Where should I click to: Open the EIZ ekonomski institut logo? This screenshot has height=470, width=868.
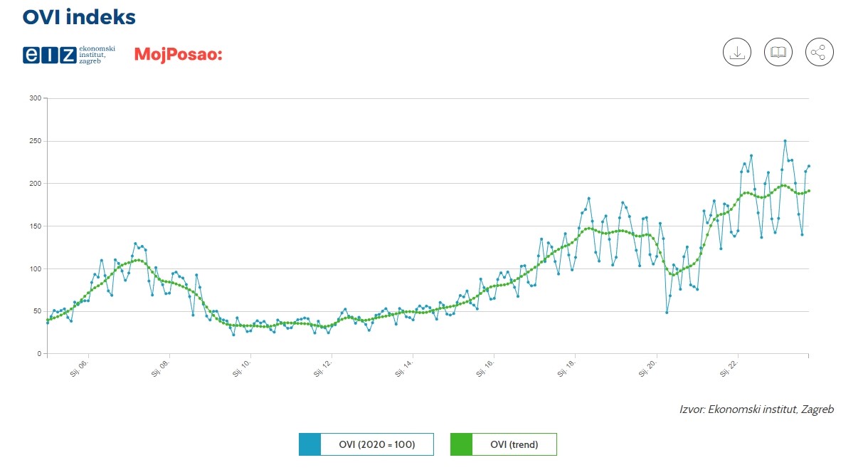point(69,54)
